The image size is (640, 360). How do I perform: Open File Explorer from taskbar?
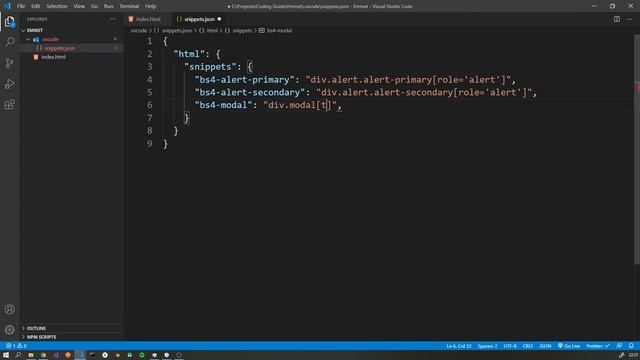(x=31, y=355)
